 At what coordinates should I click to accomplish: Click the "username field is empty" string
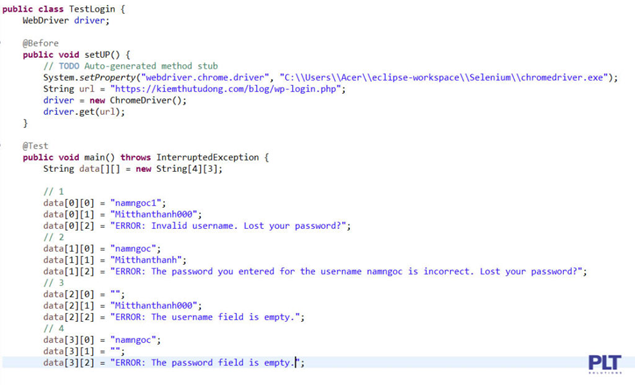[x=205, y=317]
